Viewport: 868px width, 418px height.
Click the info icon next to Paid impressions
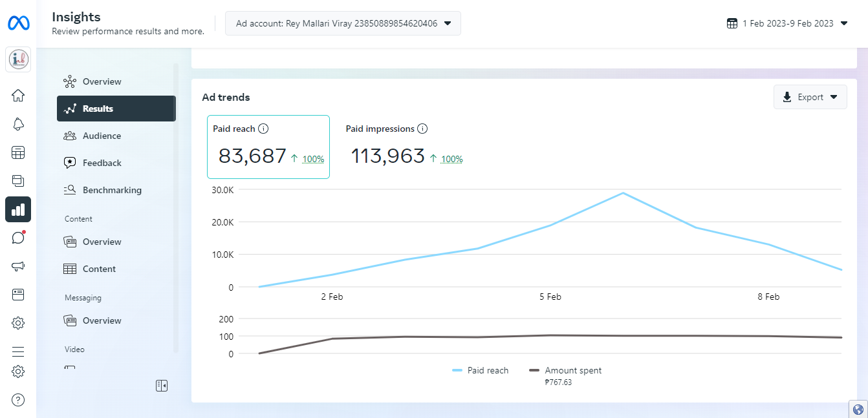coord(422,129)
